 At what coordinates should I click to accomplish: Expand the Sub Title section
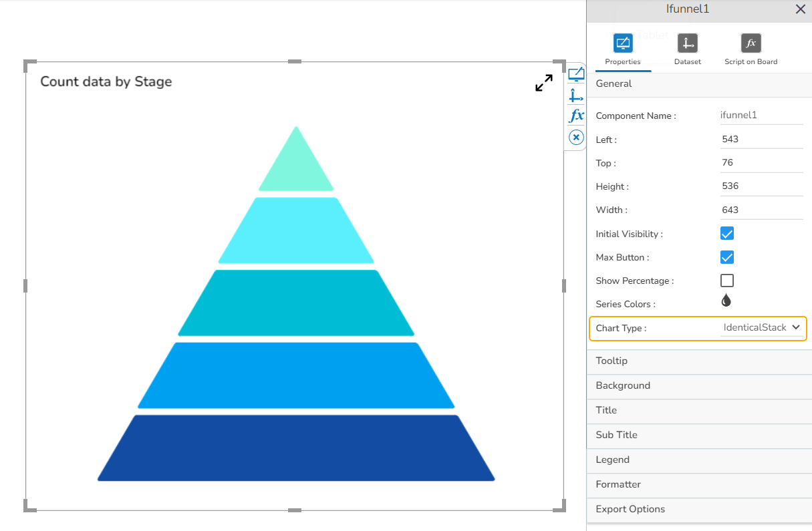[699, 435]
